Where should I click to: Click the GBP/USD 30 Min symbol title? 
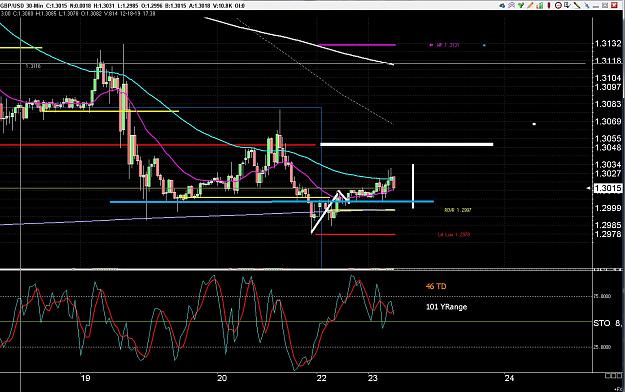point(21,6)
